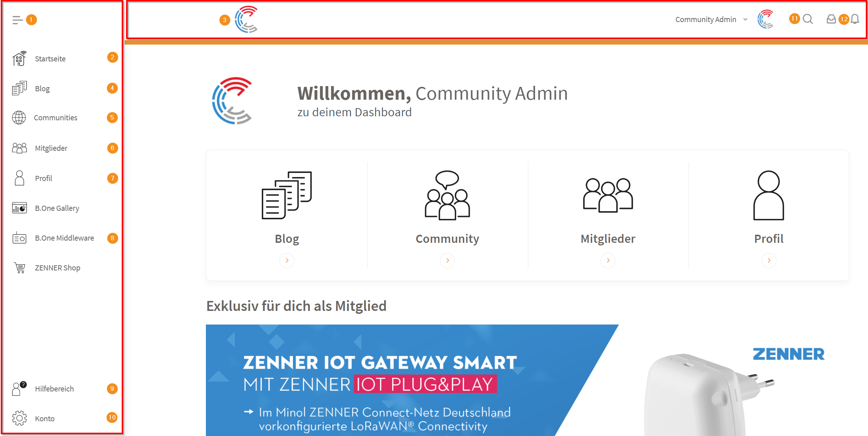
Task: Open B.One Gallery sidebar icon
Action: pyautogui.click(x=19, y=208)
